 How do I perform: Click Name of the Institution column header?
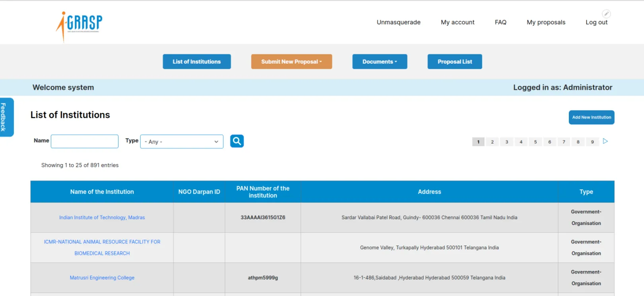102,192
